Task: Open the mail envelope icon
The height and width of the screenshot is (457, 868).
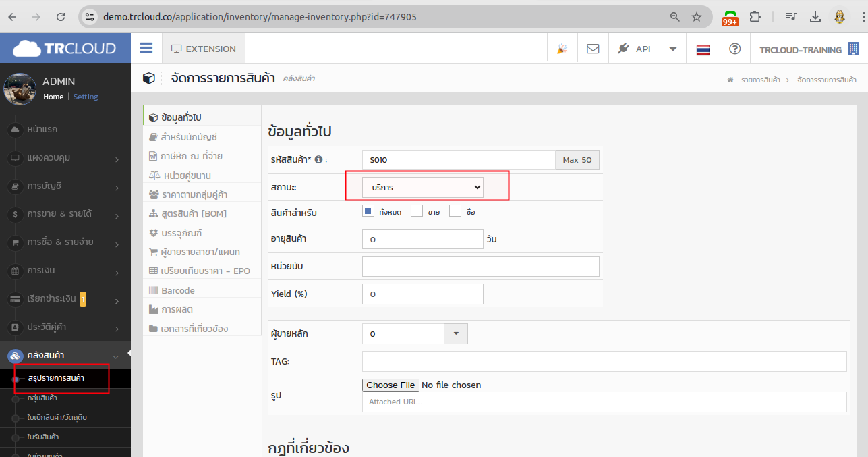Action: click(593, 49)
